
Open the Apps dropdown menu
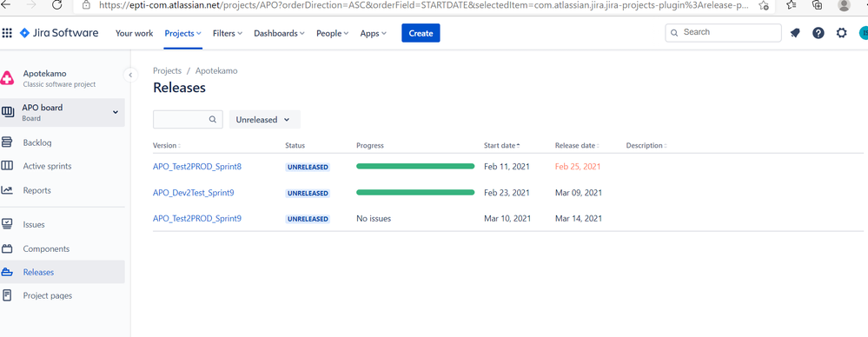pyautogui.click(x=373, y=33)
